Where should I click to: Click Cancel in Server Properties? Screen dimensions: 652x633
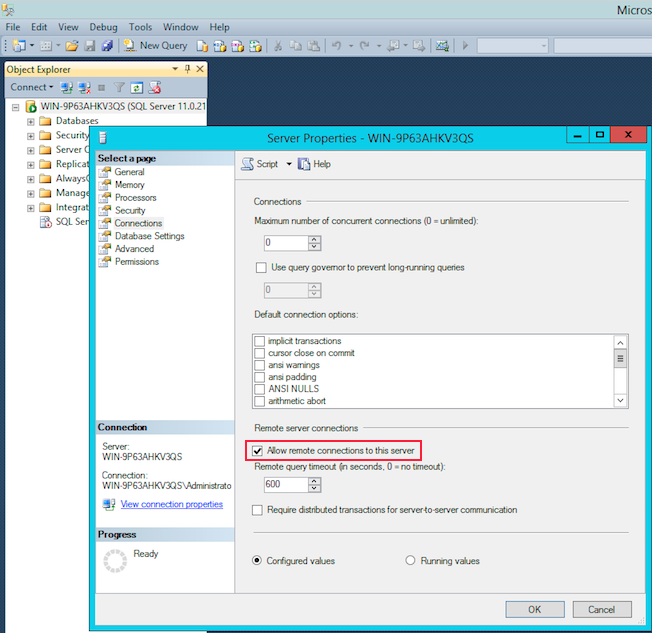(602, 609)
